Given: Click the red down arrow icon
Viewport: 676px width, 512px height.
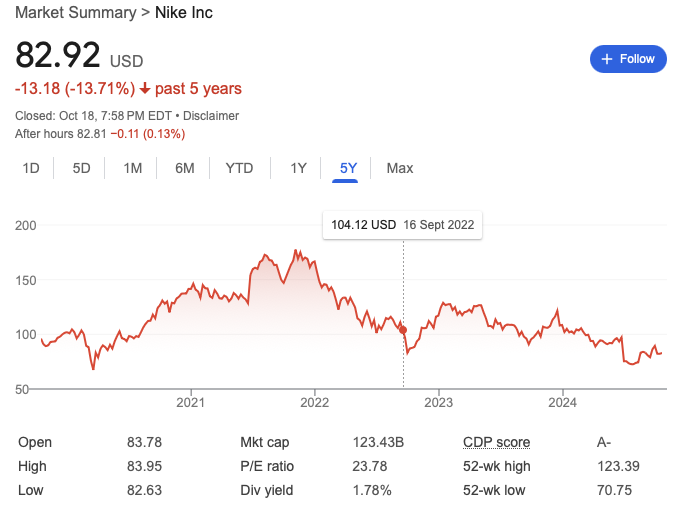Looking at the screenshot, I should tap(145, 89).
